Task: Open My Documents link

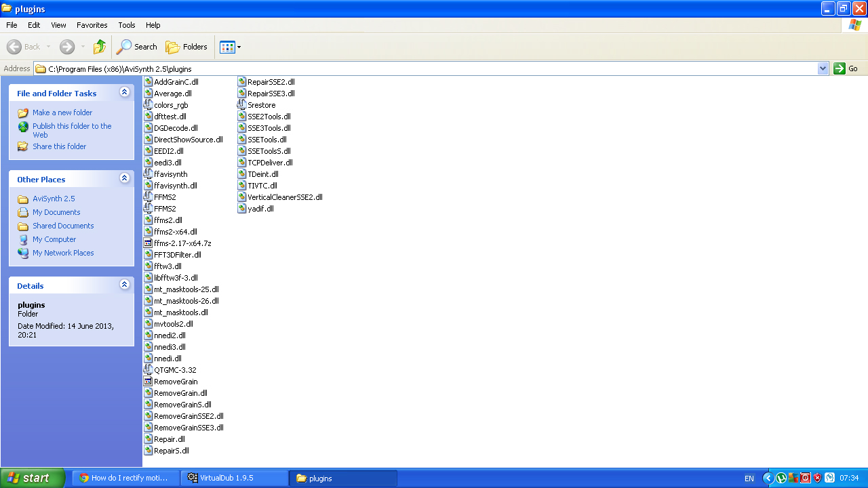Action: pyautogui.click(x=56, y=212)
